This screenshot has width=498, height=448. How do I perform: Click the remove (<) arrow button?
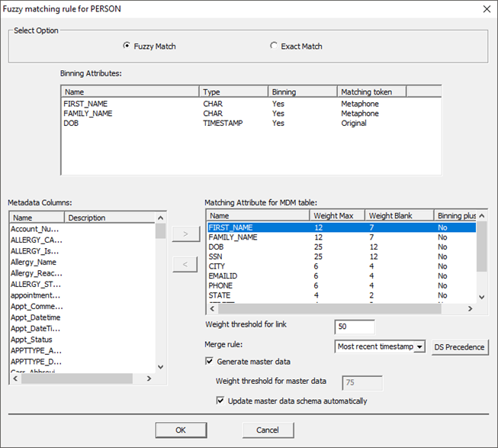click(x=185, y=264)
